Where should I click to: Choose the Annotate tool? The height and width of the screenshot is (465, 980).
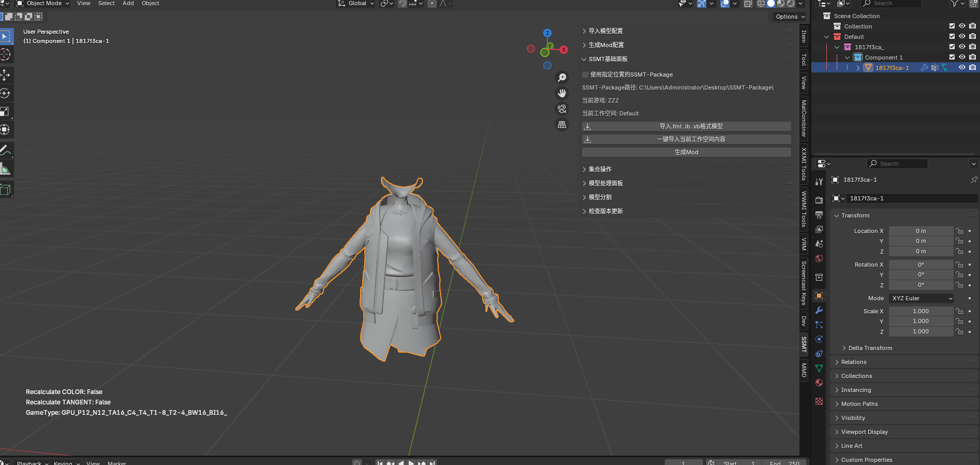point(5,150)
